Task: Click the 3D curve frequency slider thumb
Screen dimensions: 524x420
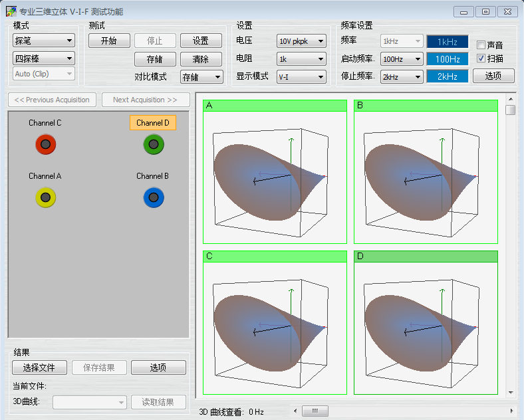Action: click(x=315, y=411)
